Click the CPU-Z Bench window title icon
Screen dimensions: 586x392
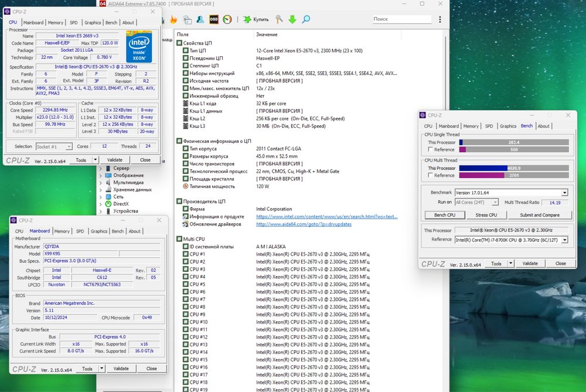pyautogui.click(x=423, y=115)
